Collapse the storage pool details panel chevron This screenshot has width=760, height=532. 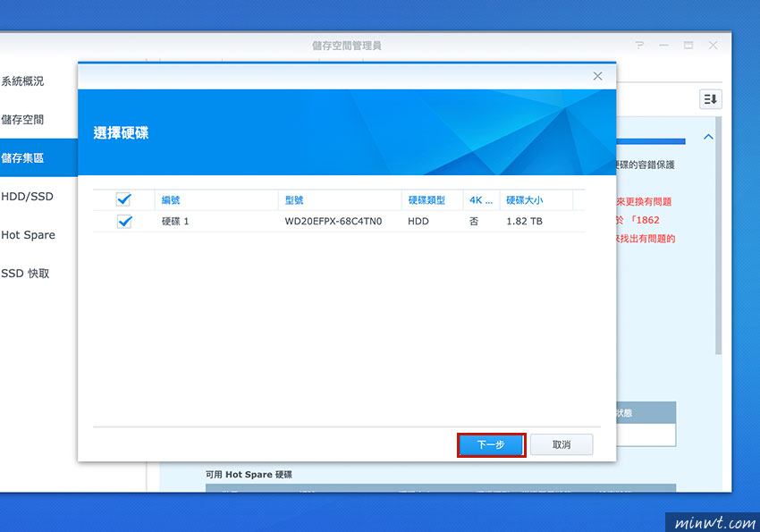(707, 136)
